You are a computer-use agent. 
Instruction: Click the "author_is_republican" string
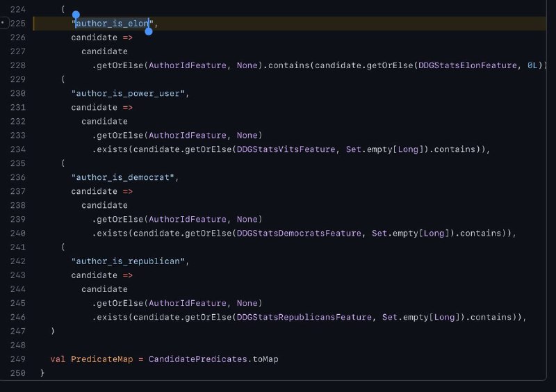(x=130, y=261)
